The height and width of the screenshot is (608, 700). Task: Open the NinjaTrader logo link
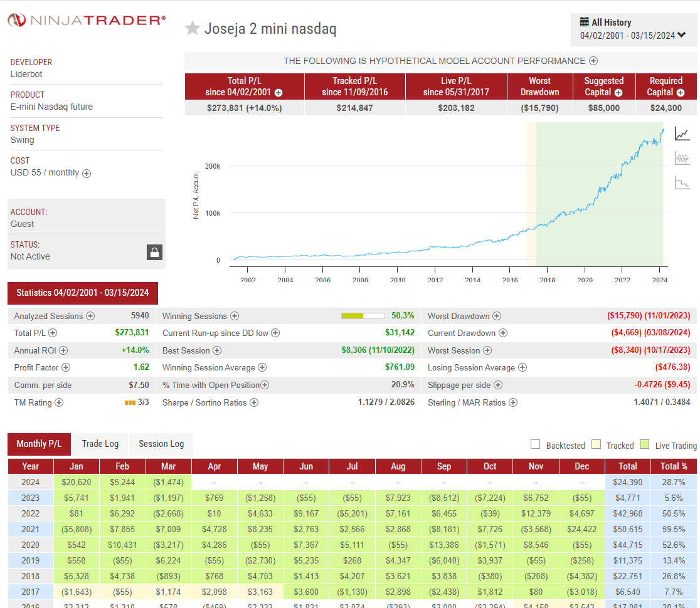(x=87, y=20)
